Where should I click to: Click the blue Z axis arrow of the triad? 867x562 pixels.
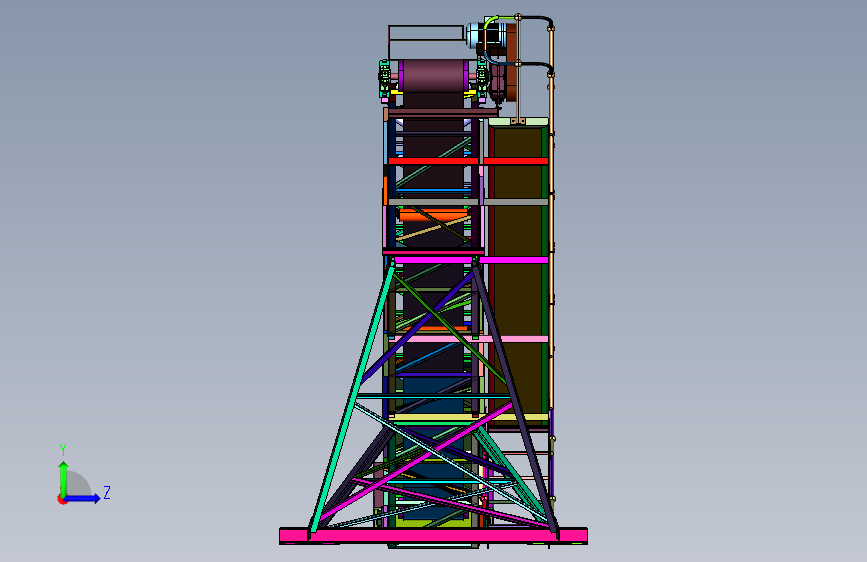(83, 498)
